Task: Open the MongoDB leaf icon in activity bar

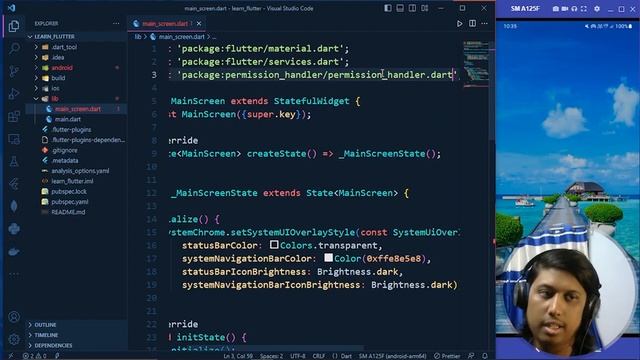Action: (14, 207)
